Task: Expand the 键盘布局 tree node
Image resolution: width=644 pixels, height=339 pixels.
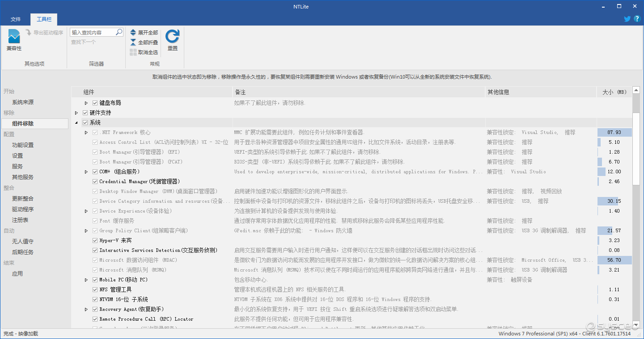Action: point(86,103)
